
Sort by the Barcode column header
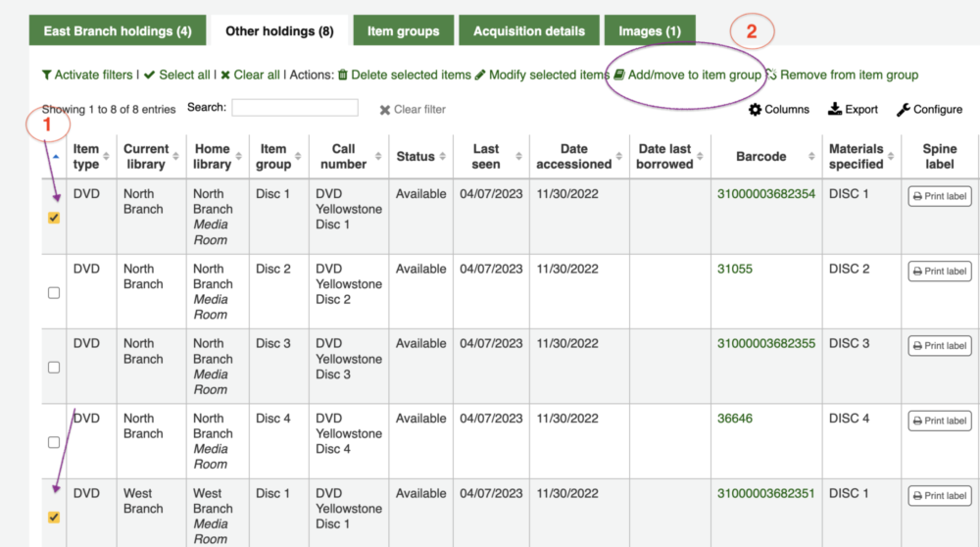(x=761, y=157)
